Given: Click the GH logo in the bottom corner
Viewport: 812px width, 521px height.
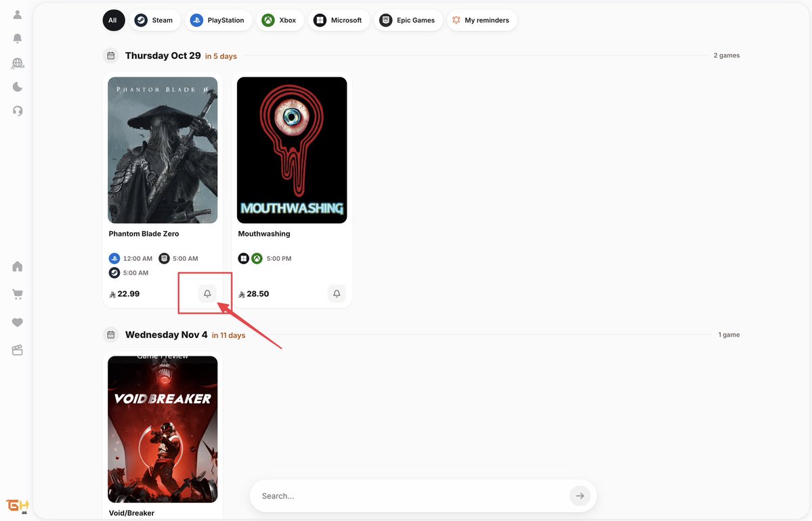Looking at the screenshot, I should coord(17,505).
